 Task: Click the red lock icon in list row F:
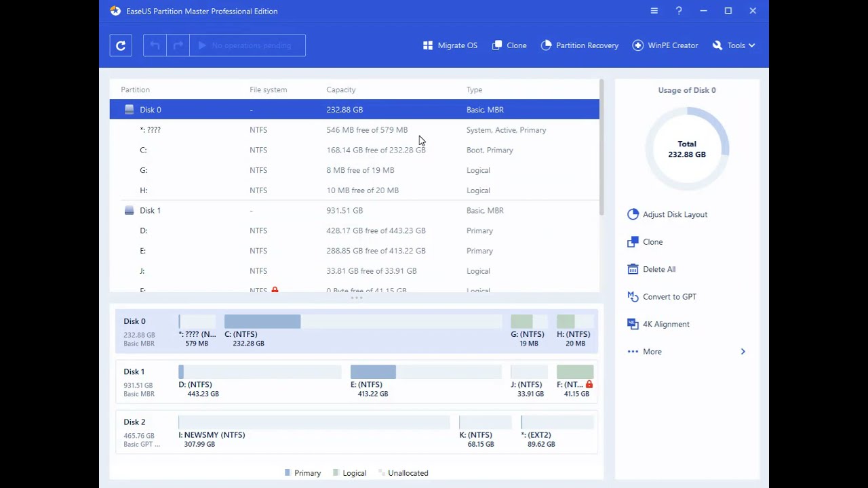click(275, 290)
